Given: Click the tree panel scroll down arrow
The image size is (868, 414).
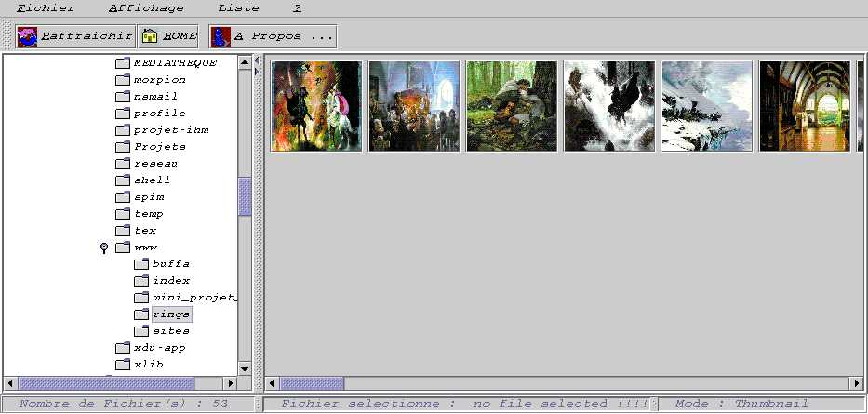Looking at the screenshot, I should tap(246, 368).
